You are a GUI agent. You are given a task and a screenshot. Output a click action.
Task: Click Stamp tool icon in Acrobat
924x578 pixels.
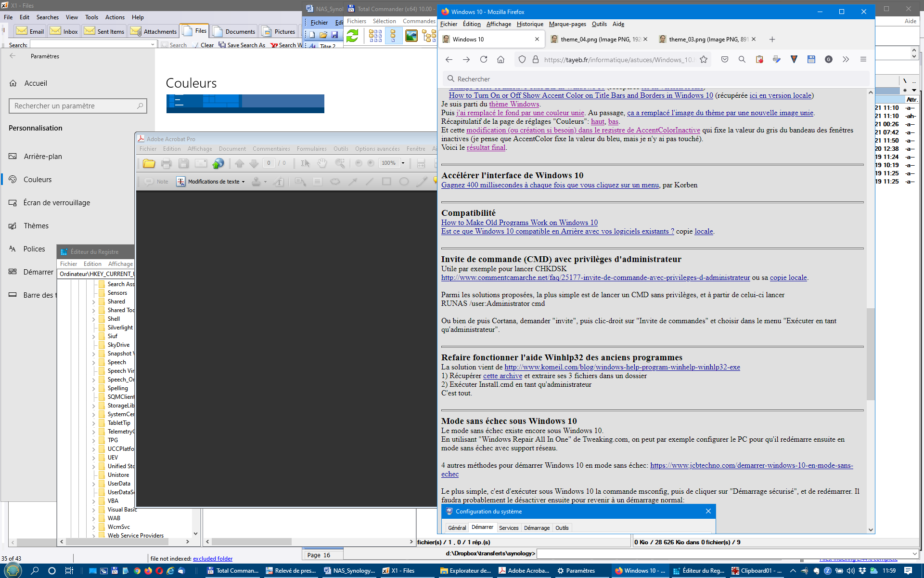[257, 182]
